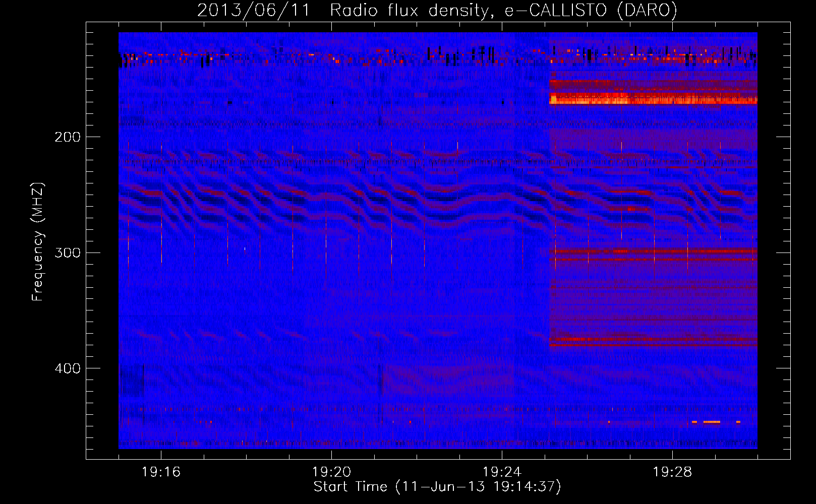Click the 400 frequency tick label

click(68, 368)
